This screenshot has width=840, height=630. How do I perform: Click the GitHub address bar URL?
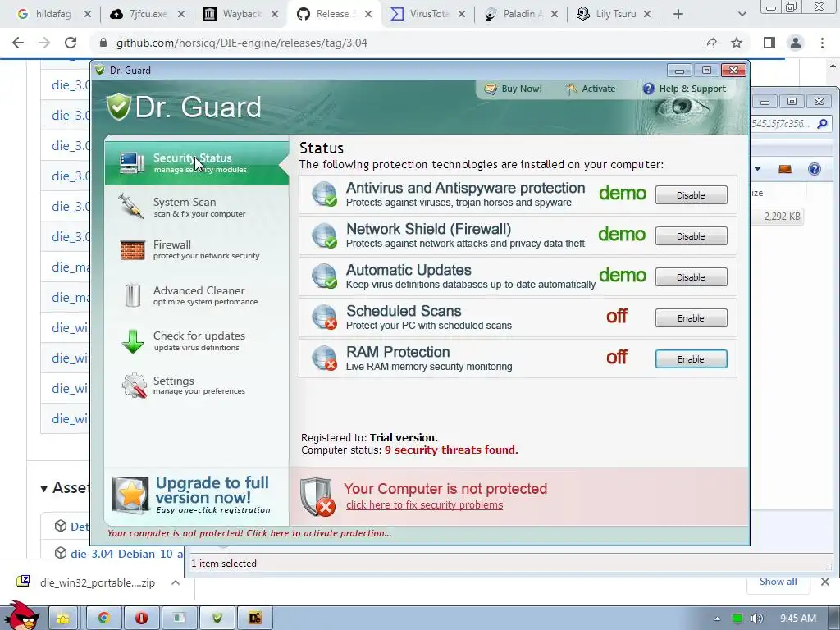[242, 43]
